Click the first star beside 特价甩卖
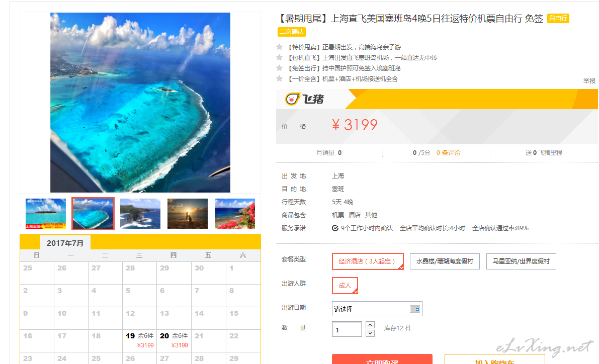 279,47
